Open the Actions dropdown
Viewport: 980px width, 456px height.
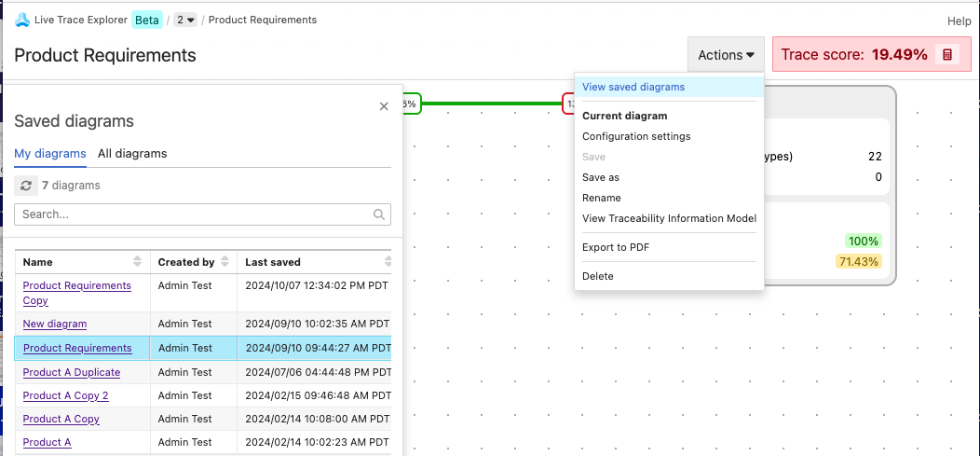point(726,55)
